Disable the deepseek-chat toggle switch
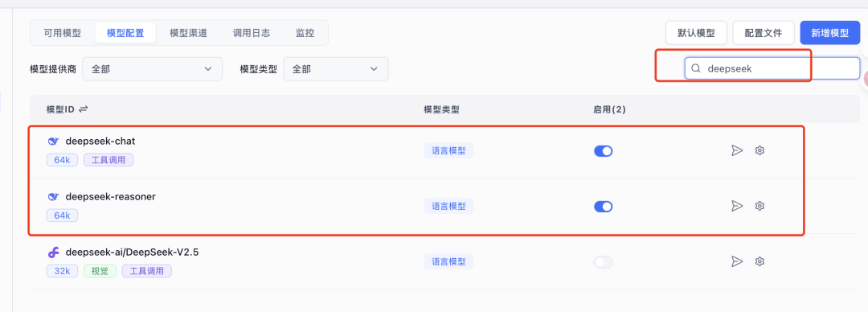868x312 pixels. [603, 150]
